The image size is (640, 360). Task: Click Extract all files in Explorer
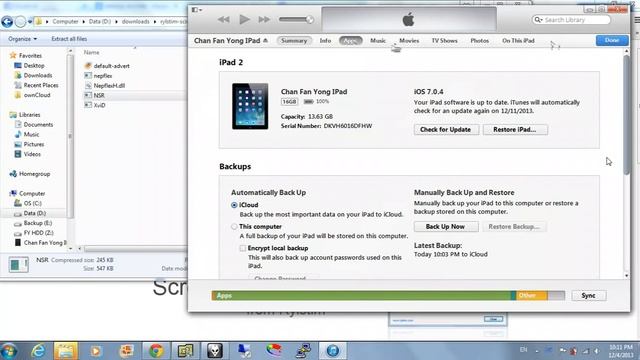(69, 39)
